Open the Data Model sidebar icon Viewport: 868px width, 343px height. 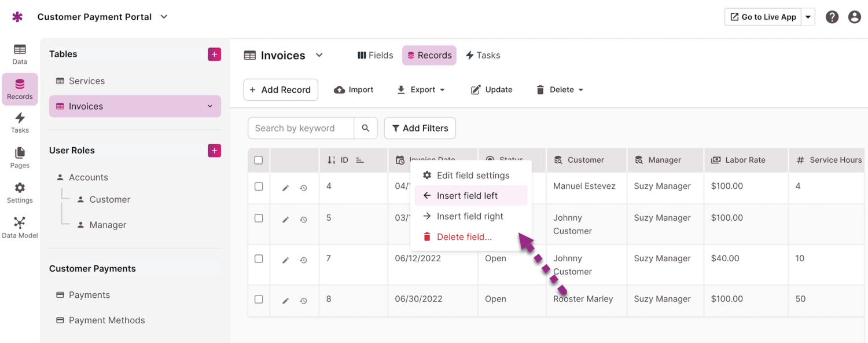click(x=20, y=227)
